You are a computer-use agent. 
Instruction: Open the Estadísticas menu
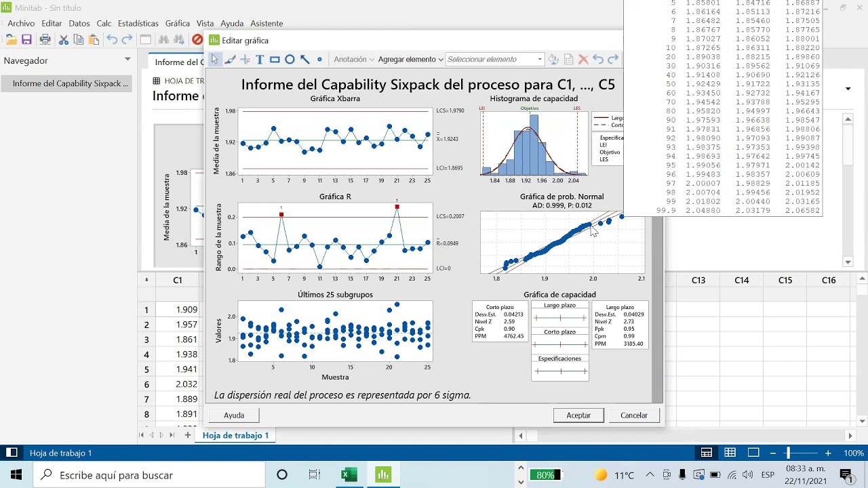coord(138,23)
